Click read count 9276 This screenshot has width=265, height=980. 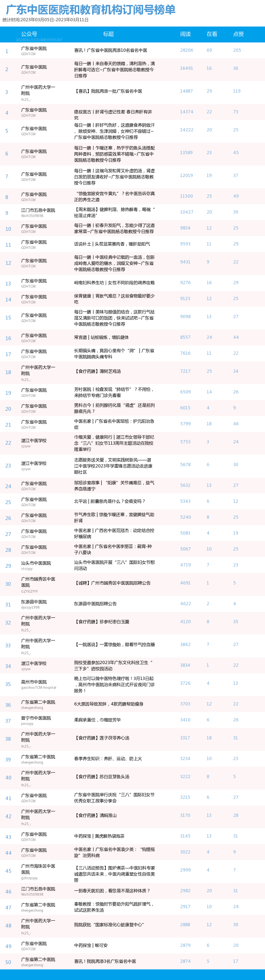coord(185,283)
